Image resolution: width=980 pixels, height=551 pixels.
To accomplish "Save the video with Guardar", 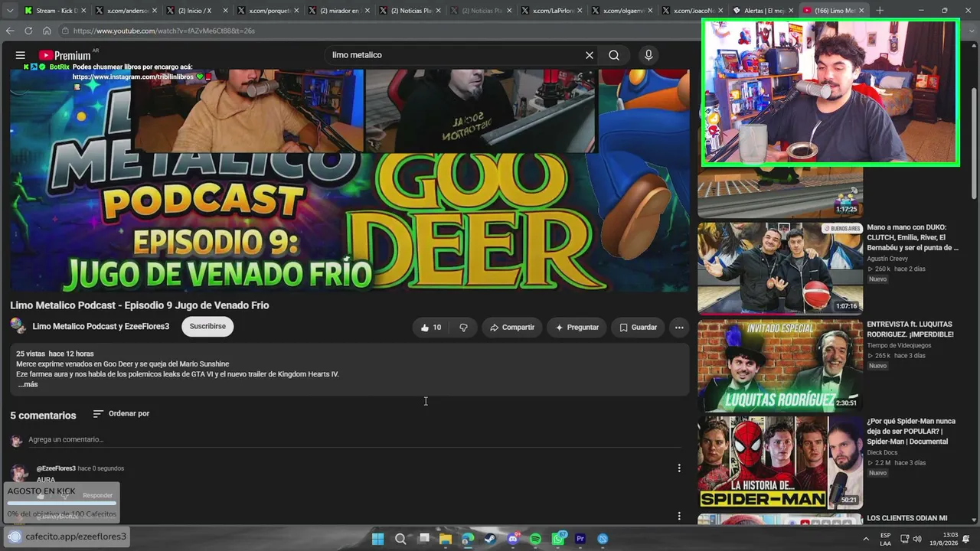I will [638, 328].
